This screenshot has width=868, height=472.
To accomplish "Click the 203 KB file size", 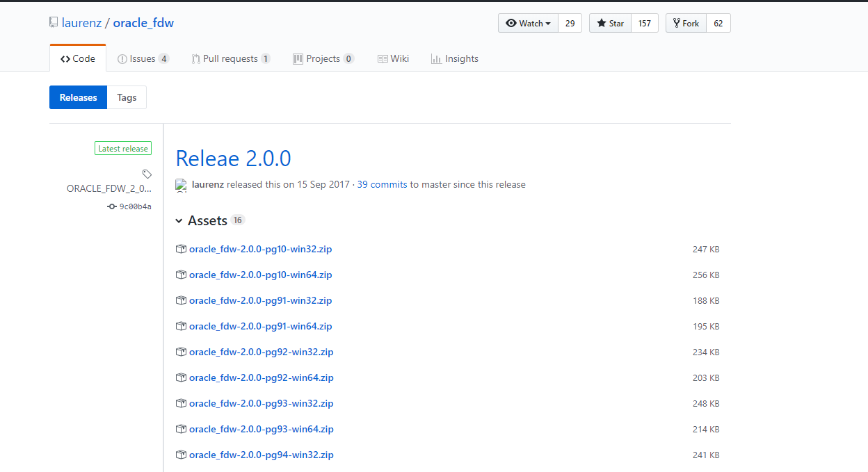I will (x=706, y=377).
